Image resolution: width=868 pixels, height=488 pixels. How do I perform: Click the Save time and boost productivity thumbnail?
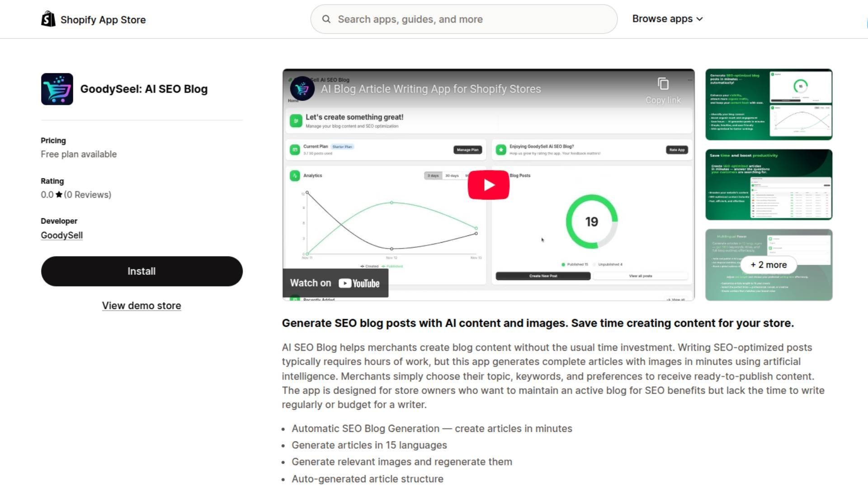tap(769, 185)
